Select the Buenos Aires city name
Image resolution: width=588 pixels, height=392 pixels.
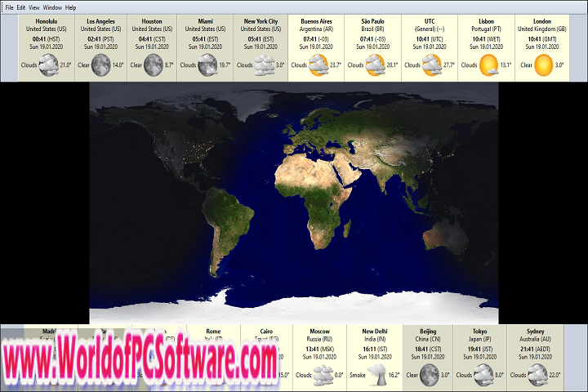coord(317,21)
